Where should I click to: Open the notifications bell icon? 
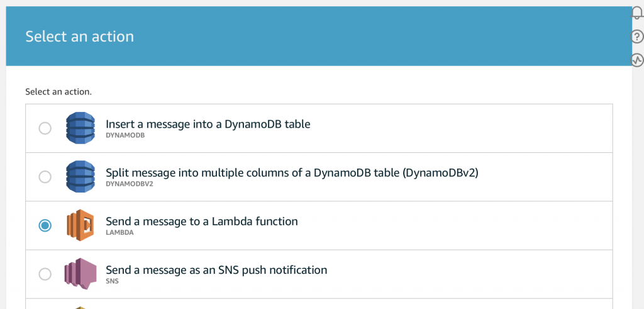pyautogui.click(x=637, y=13)
